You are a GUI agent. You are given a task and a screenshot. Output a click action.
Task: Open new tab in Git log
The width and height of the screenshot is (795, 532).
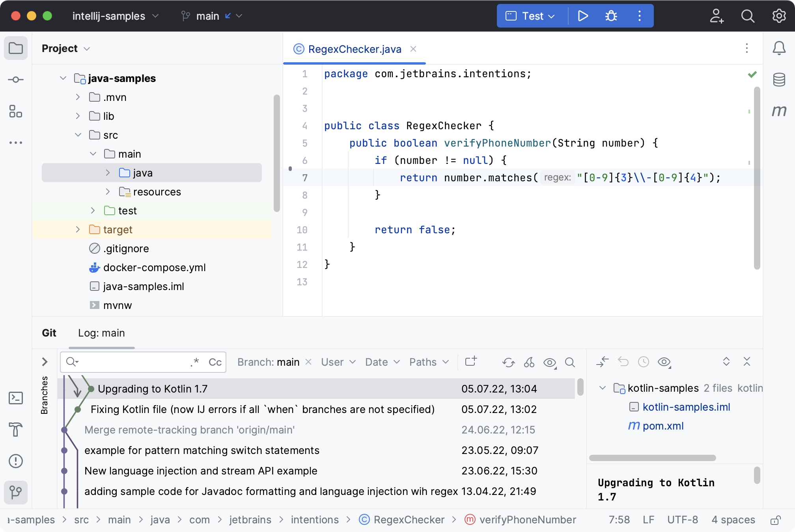(x=471, y=361)
